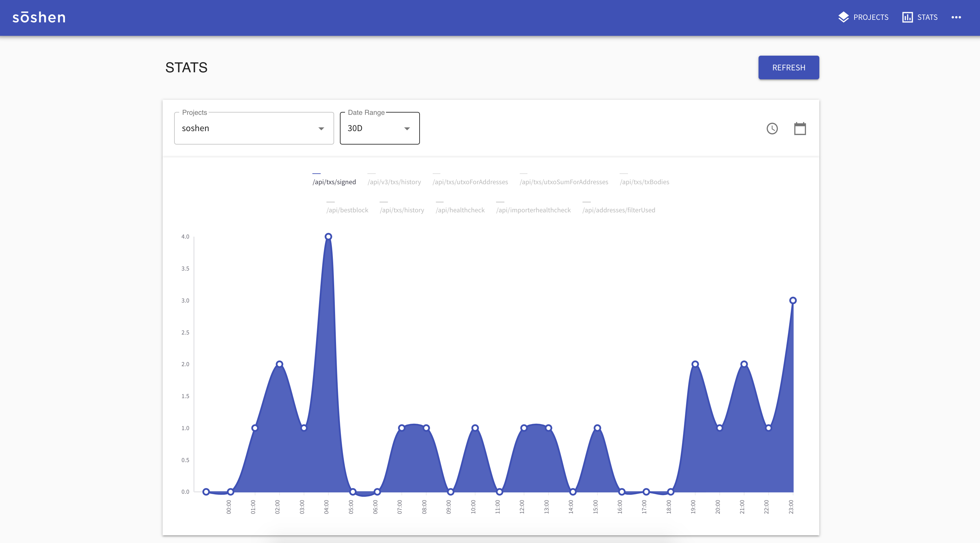This screenshot has height=543, width=980.
Task: Open STATS navigation item
Action: tap(927, 17)
